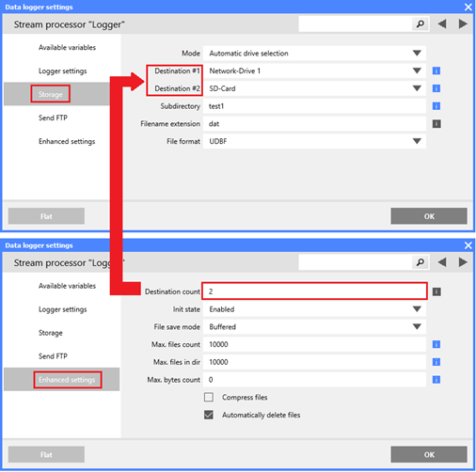The height and width of the screenshot is (472, 476).
Task: Expand the Mode dropdown
Action: coord(314,54)
